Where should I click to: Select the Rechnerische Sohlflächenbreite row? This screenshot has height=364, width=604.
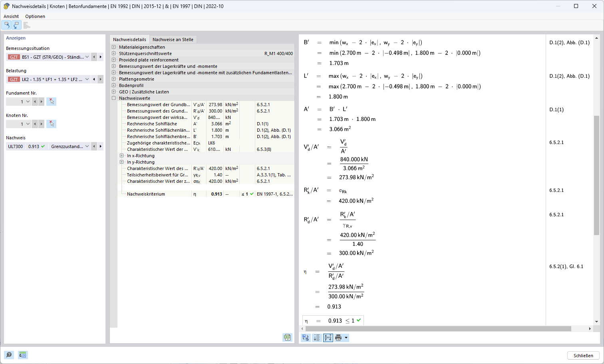tap(206, 136)
